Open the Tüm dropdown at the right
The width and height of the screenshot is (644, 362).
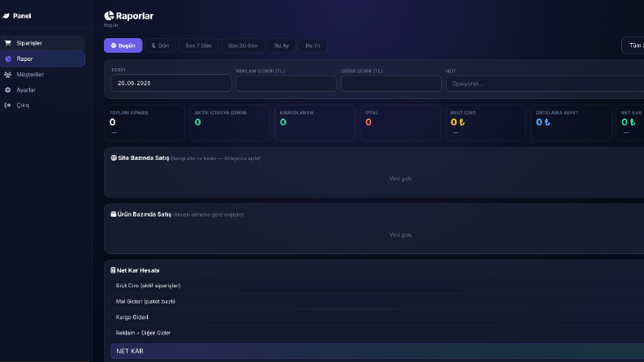(633, 45)
